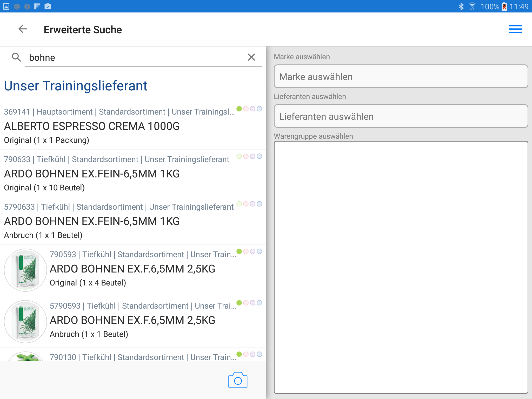Tap the battery indicator icon
Screen dimensions: 532x399
(x=504, y=6)
